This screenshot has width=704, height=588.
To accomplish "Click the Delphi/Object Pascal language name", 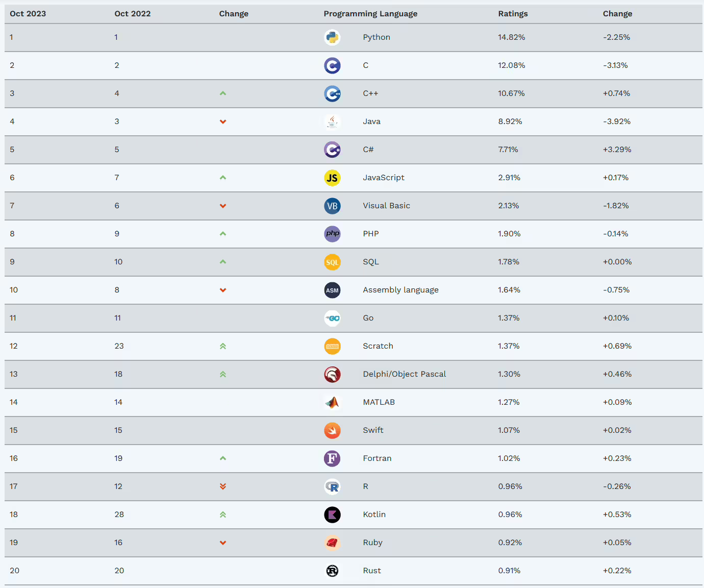I will click(x=404, y=374).
